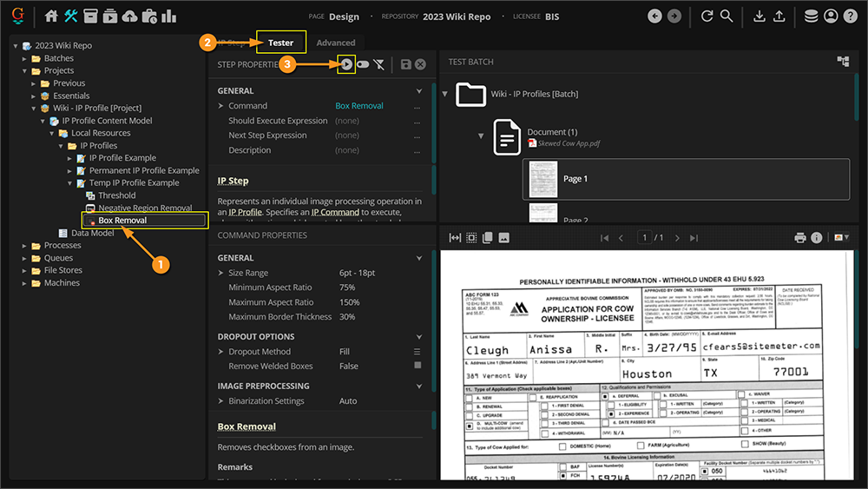Screen dimensions: 868x489
Task: Click the clear filter icon in Step Properties
Action: [x=379, y=64]
